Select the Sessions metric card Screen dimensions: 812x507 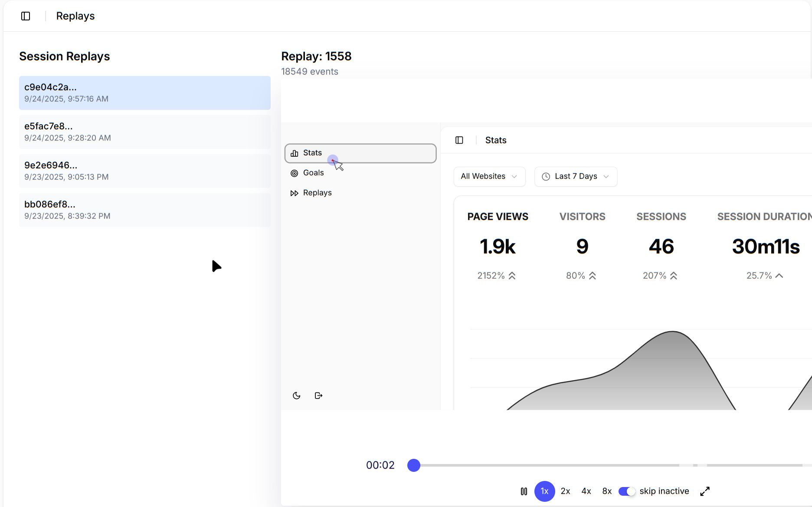(661, 245)
